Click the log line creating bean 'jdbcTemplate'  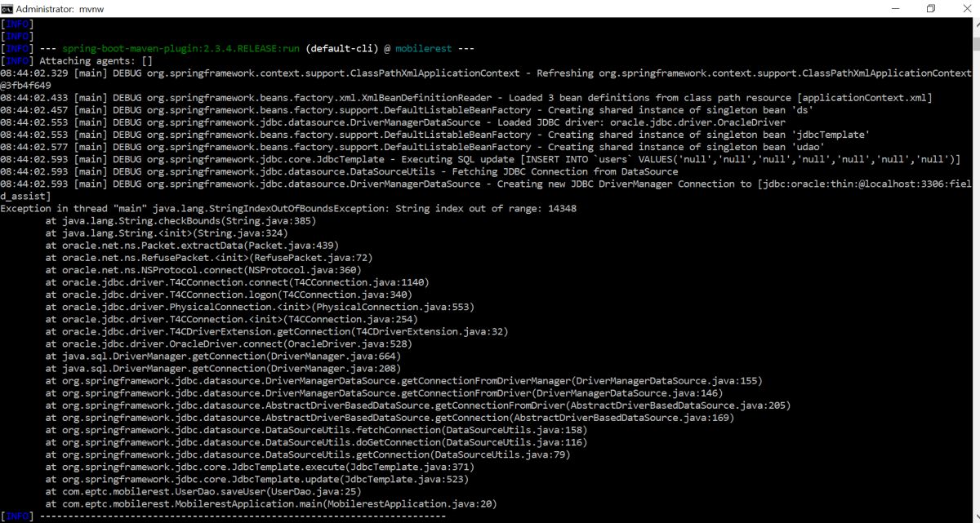click(x=434, y=135)
